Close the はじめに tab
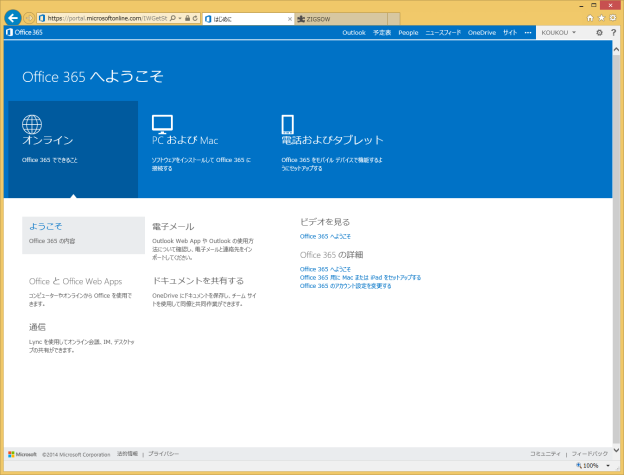Image resolution: width=624 pixels, height=475 pixels. click(290, 19)
